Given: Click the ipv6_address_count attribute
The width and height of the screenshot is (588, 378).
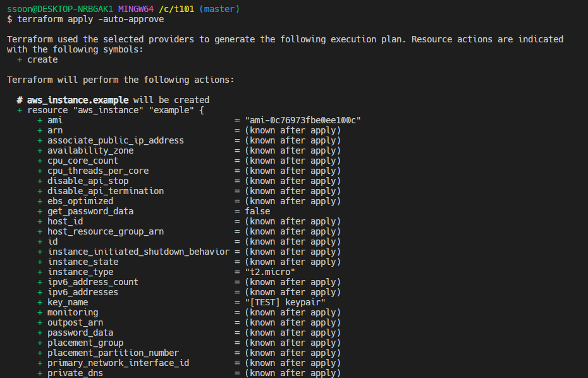Looking at the screenshot, I should (92, 283).
